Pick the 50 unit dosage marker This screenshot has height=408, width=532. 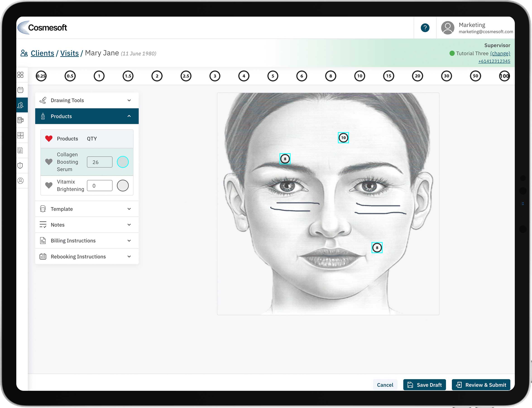(x=475, y=76)
